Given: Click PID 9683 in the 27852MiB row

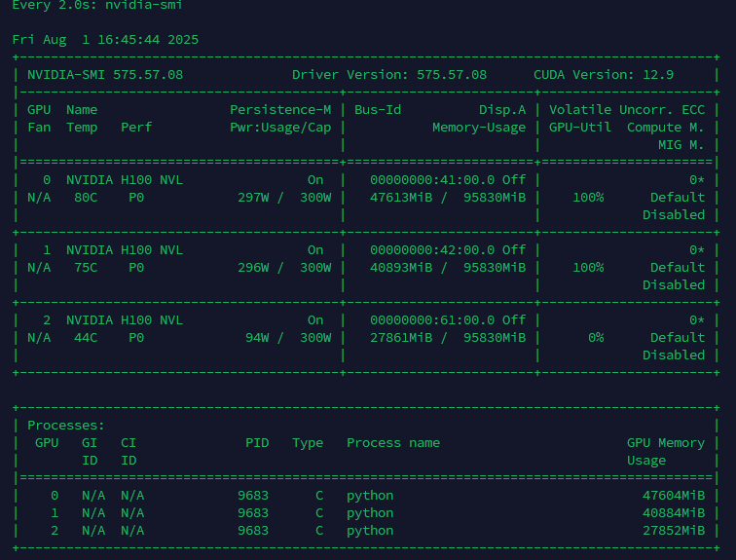Looking at the screenshot, I should 253,531.
